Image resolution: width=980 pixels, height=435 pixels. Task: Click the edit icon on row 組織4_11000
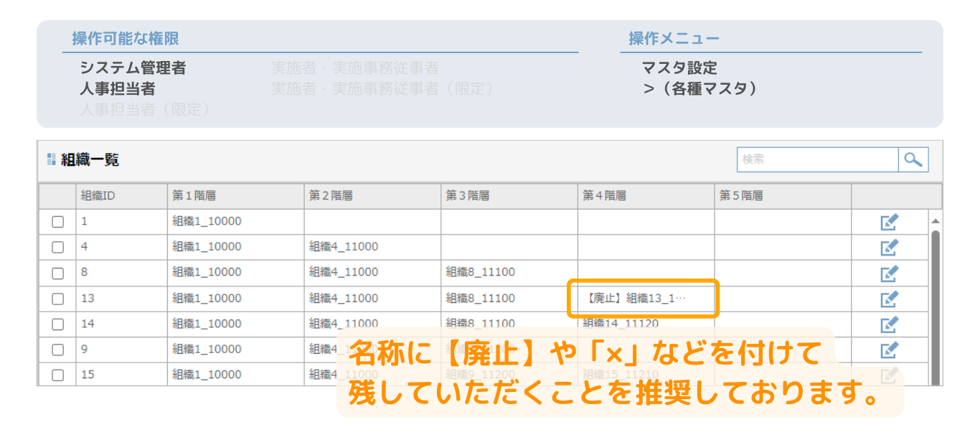click(888, 246)
